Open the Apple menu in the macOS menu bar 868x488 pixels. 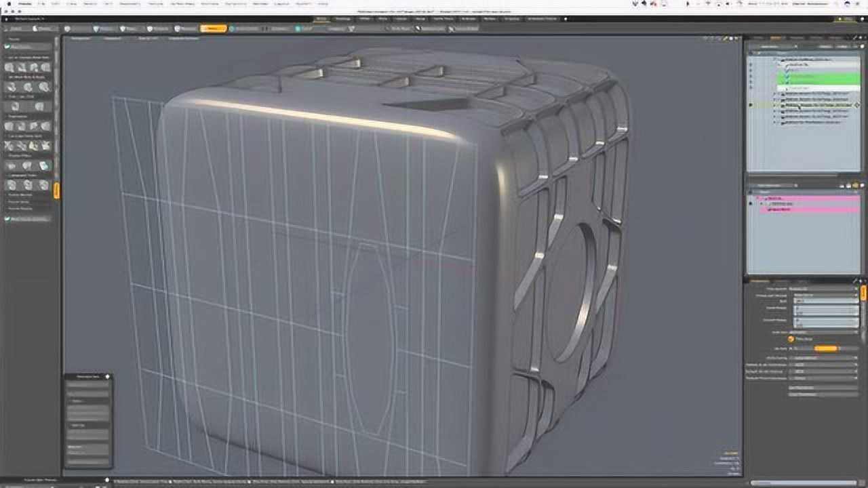point(7,3)
